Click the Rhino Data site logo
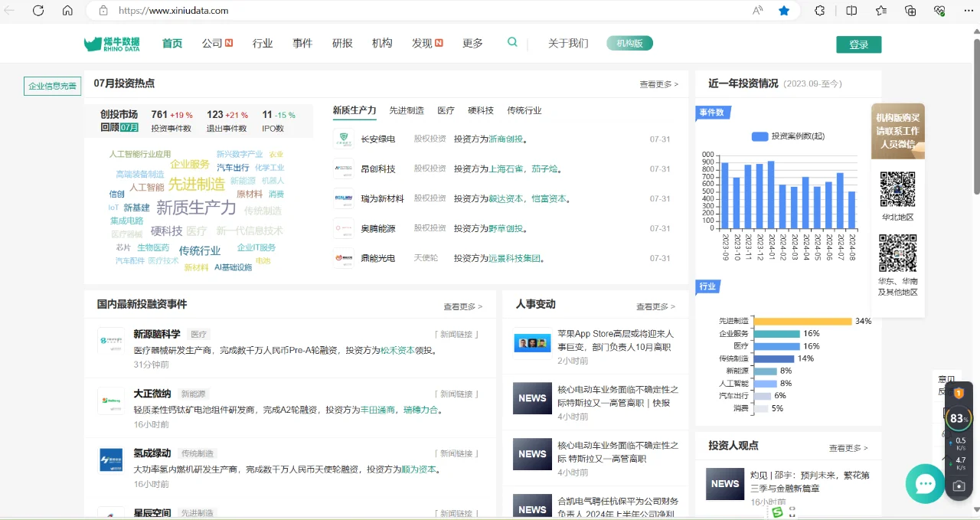The image size is (980, 520). [112, 44]
